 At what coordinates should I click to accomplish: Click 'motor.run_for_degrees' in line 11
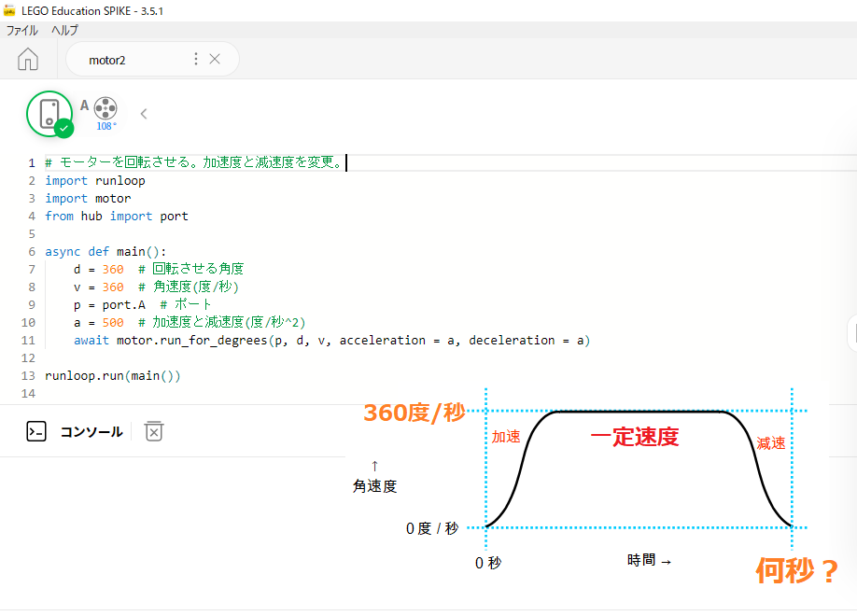(191, 341)
